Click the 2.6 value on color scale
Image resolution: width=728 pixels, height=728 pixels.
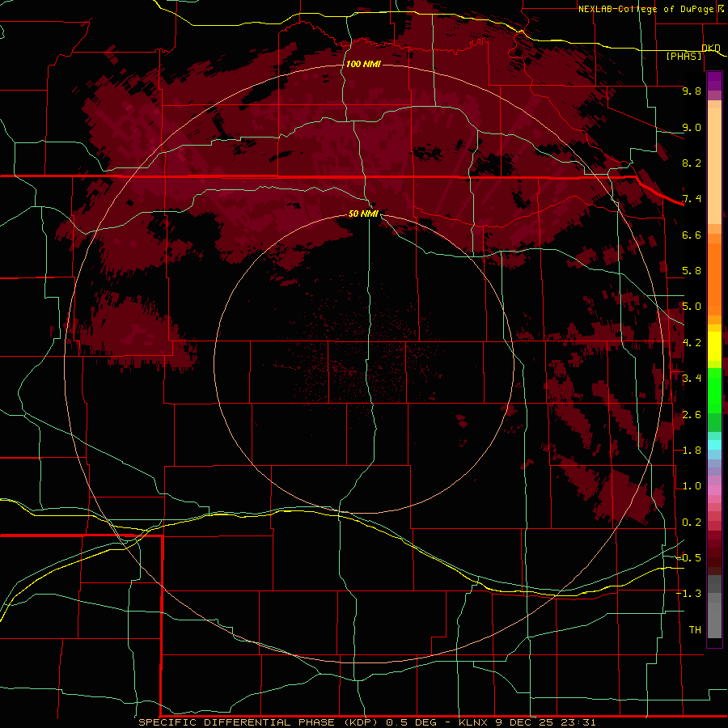point(692,415)
